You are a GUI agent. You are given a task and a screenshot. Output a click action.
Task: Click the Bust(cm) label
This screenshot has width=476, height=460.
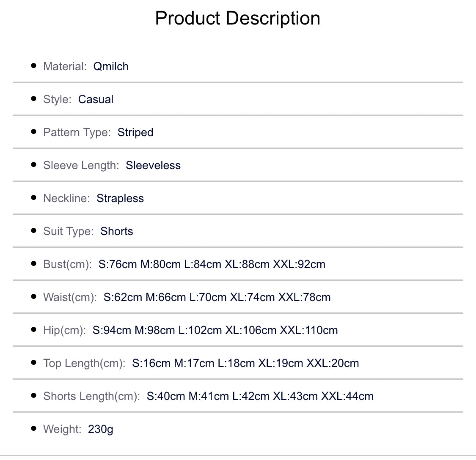pos(67,264)
